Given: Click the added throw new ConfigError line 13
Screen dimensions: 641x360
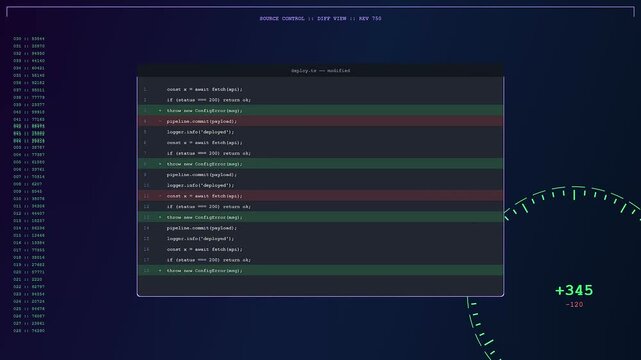Looking at the screenshot, I should pyautogui.click(x=320, y=217).
